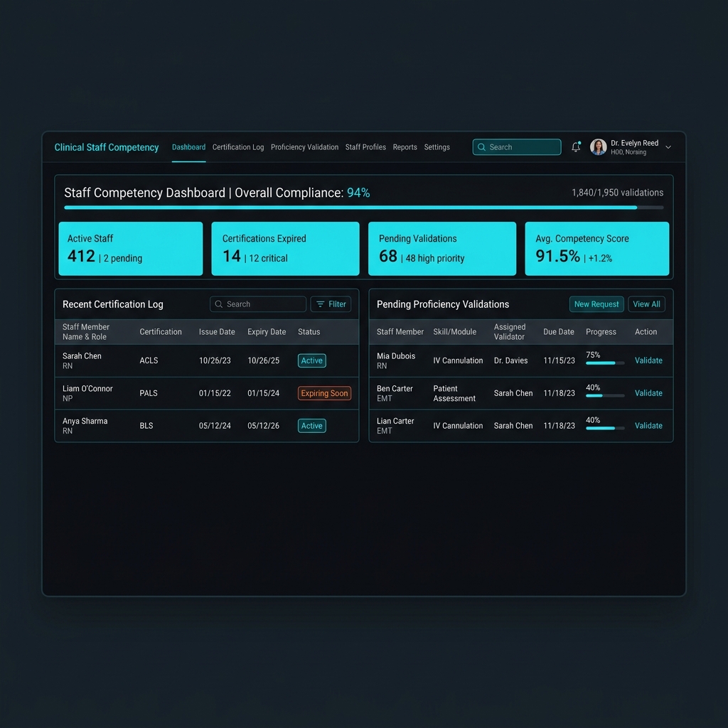728x728 pixels.
Task: Click the Assigned Validator column header
Action: [x=509, y=331]
